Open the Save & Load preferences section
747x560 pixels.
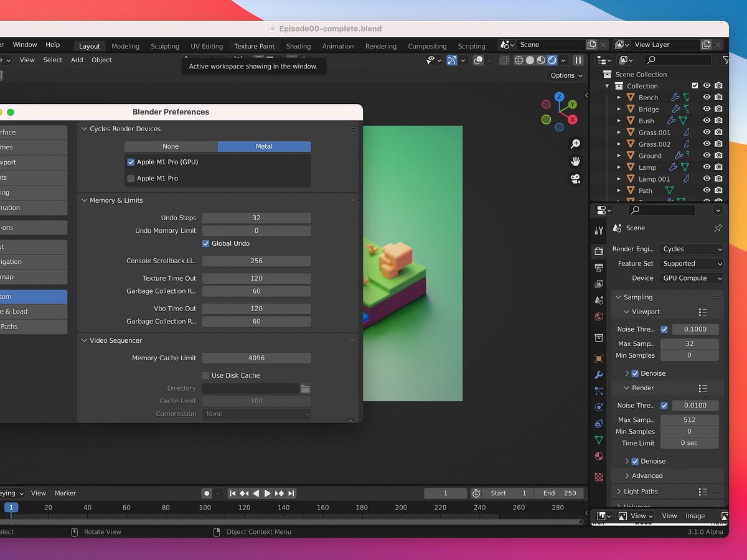click(19, 312)
